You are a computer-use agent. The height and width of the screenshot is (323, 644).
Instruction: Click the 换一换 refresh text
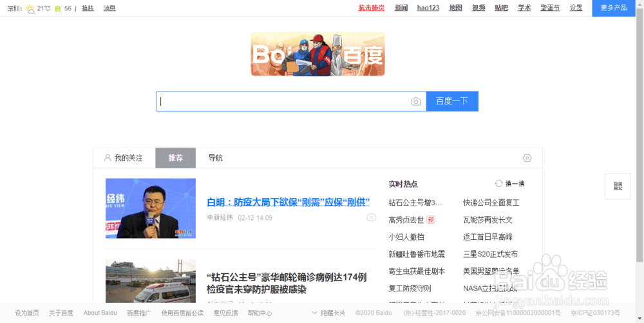tap(515, 184)
